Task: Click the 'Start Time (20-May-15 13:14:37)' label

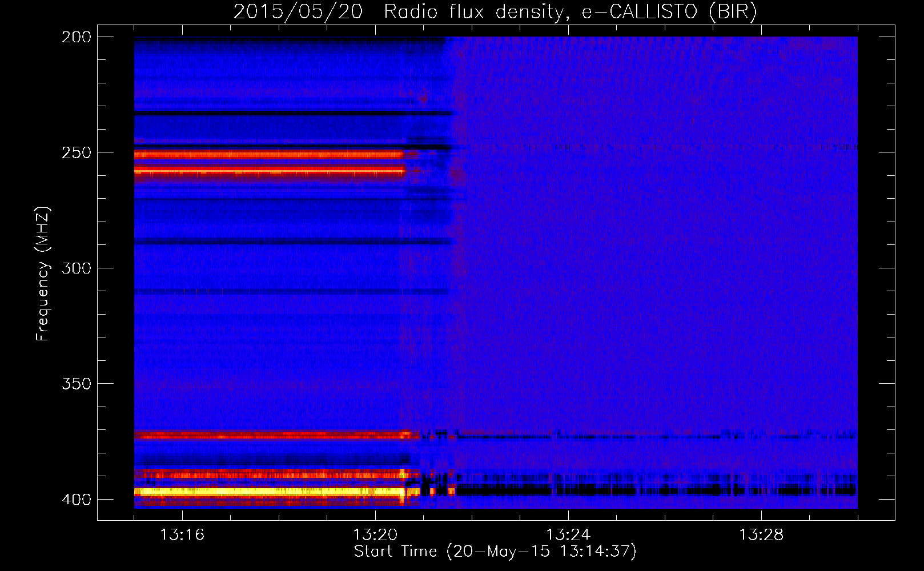Action: [x=495, y=552]
